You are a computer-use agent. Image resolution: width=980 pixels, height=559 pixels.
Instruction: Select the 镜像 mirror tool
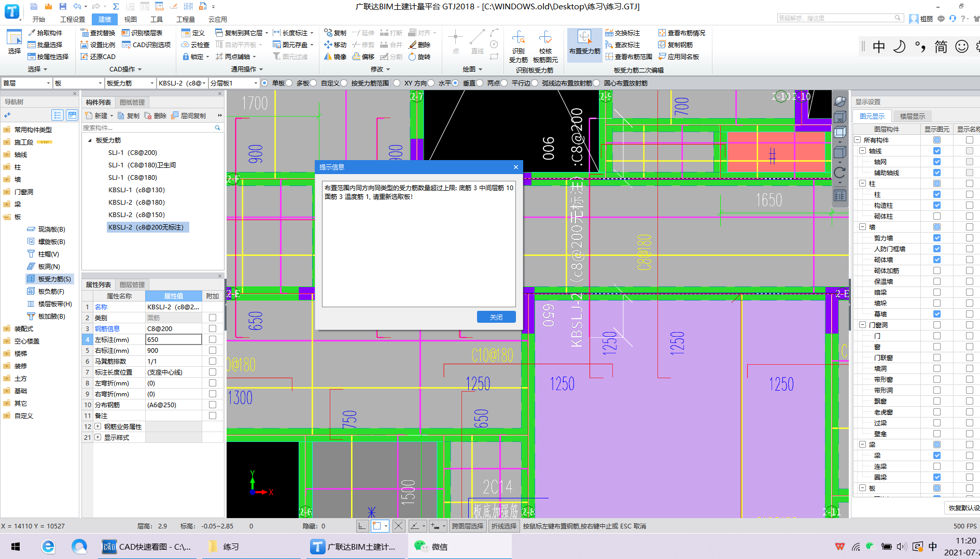point(335,56)
